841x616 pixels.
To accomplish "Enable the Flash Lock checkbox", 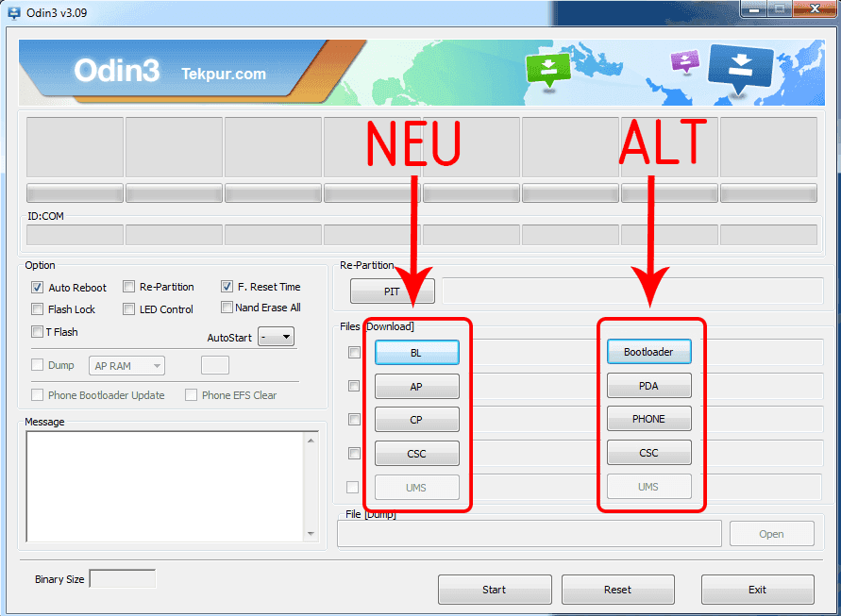I will 37,309.
